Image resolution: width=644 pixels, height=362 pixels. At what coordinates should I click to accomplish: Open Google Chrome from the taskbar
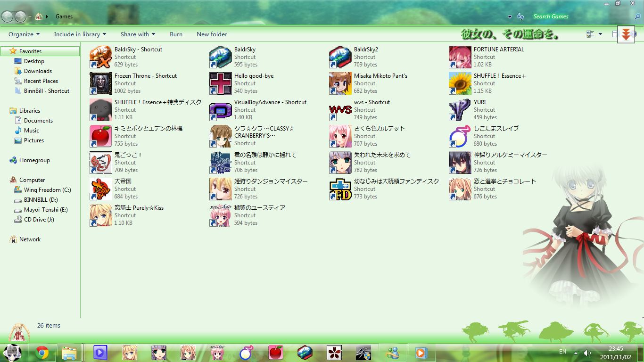pos(42,353)
